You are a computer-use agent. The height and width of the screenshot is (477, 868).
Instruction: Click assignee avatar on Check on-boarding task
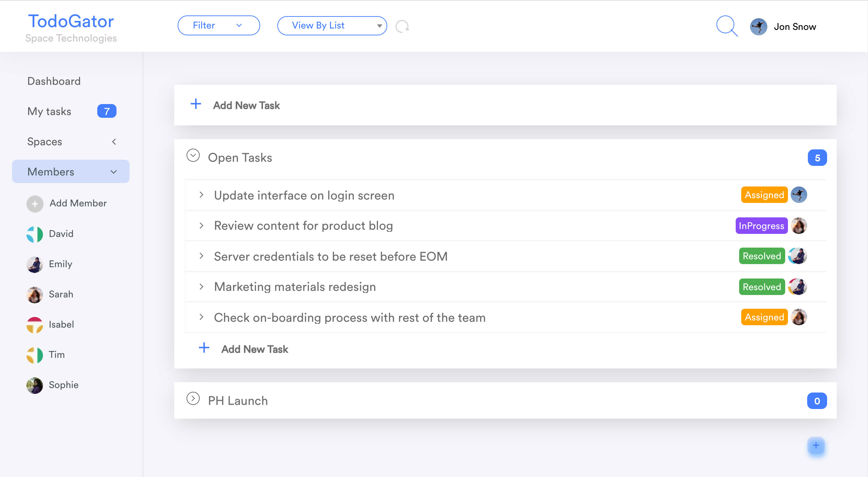tap(799, 317)
